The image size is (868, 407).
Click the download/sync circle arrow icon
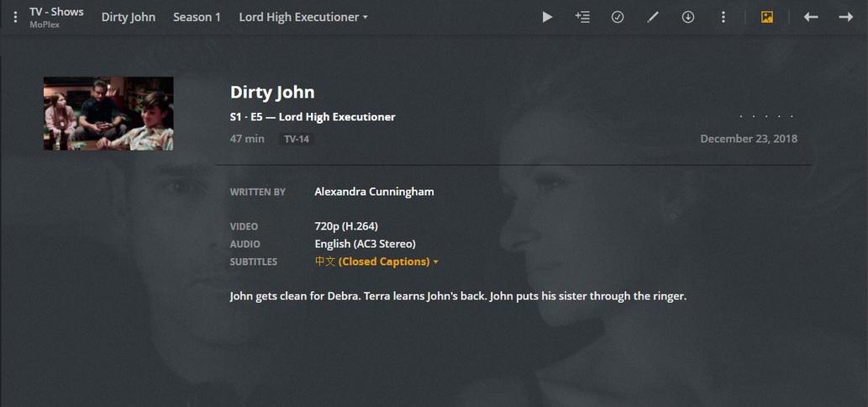click(687, 17)
